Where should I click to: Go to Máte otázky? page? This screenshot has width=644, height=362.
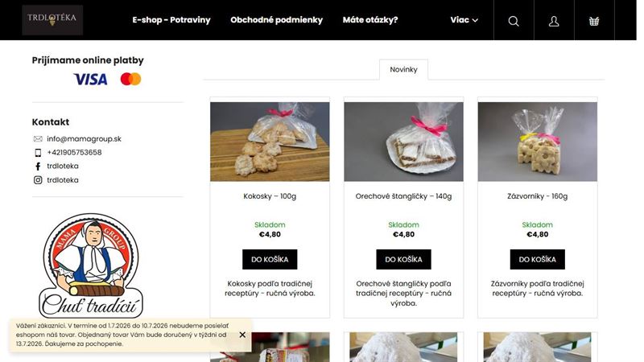[x=370, y=19]
